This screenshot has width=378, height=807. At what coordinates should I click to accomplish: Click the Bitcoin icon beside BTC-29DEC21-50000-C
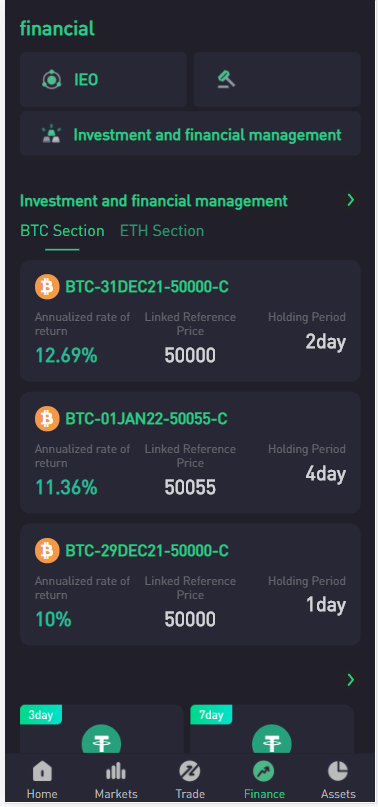(x=47, y=550)
